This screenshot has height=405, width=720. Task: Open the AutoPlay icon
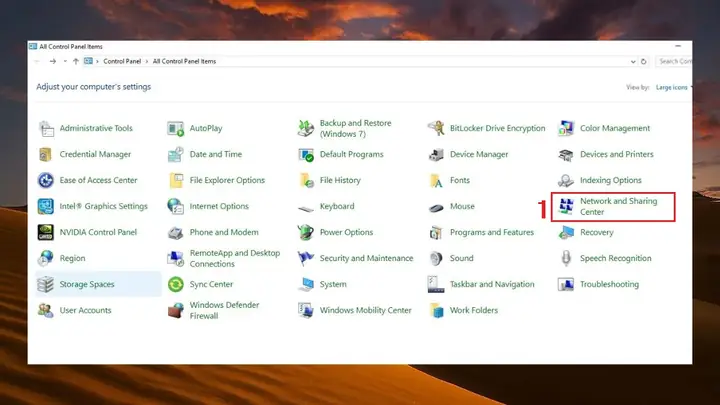pyautogui.click(x=175, y=129)
